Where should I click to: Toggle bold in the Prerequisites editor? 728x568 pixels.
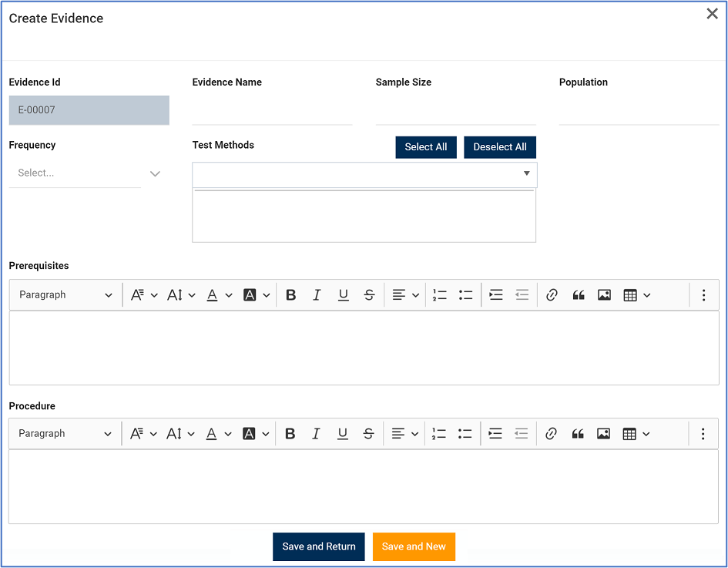pyautogui.click(x=290, y=294)
